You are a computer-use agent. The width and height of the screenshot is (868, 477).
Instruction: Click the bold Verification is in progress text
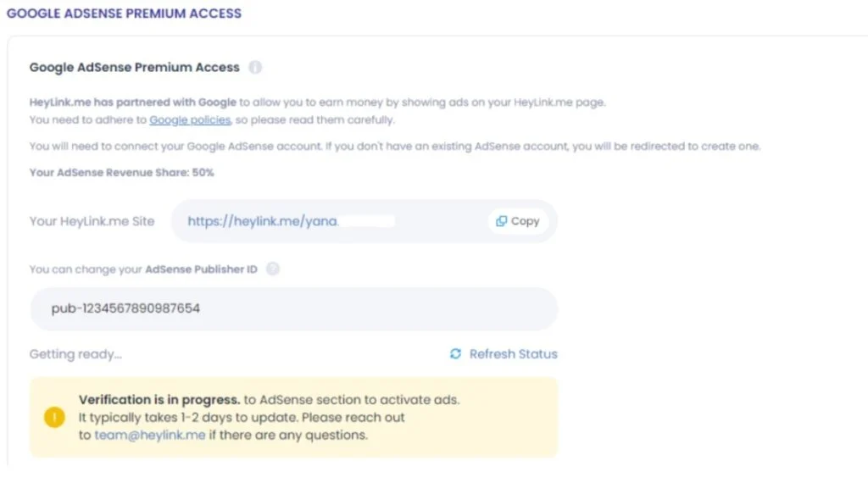coord(159,400)
